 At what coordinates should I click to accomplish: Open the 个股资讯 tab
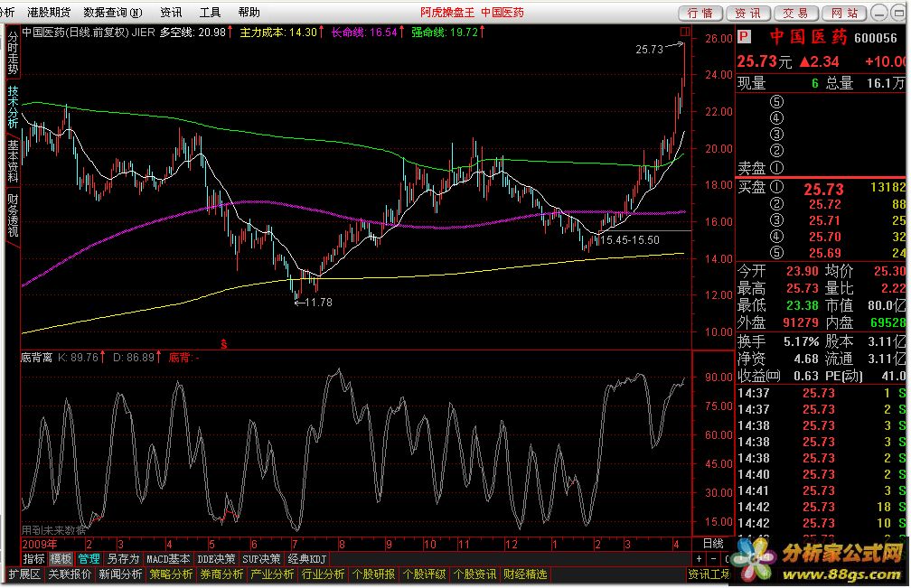[x=474, y=574]
